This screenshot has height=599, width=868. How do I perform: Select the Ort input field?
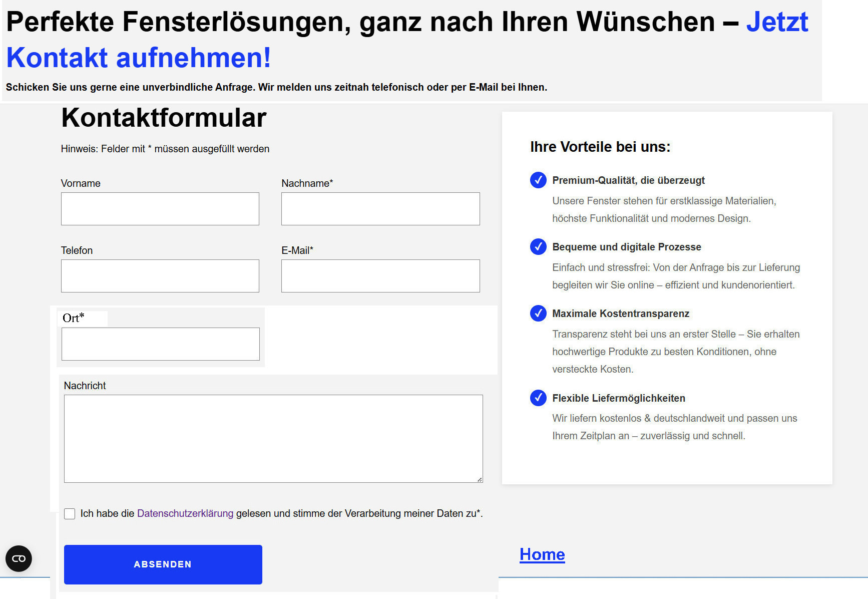point(160,344)
